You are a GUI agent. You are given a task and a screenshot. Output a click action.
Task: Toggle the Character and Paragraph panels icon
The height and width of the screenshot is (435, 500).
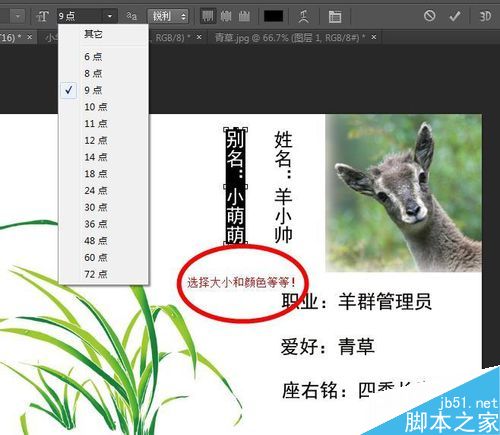[x=335, y=16]
